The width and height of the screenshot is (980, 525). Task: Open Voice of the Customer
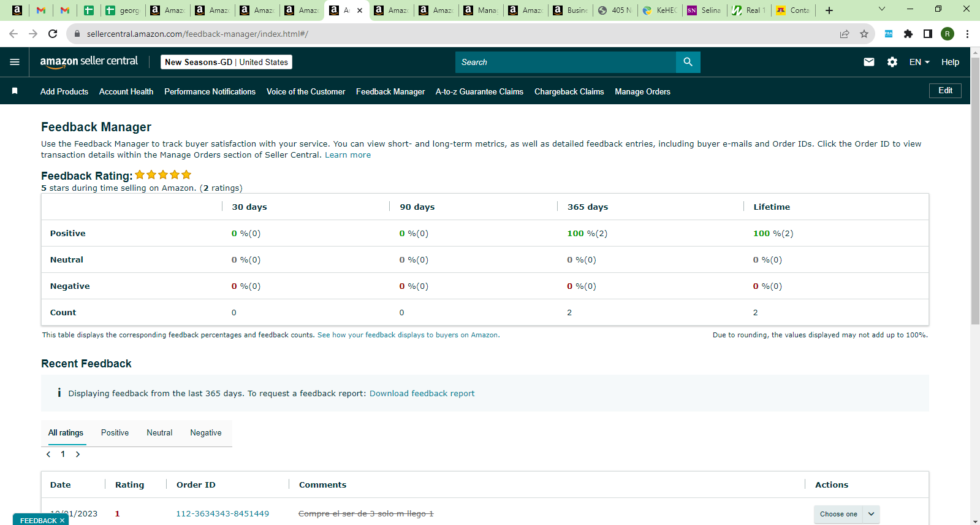[x=306, y=91]
